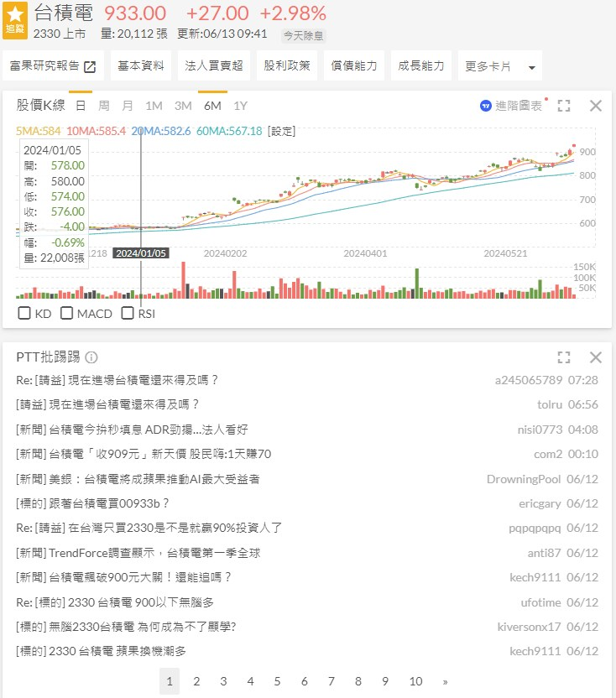This screenshot has width=616, height=698.
Task: Click the star follow icon for 台積電
Action: click(x=15, y=20)
